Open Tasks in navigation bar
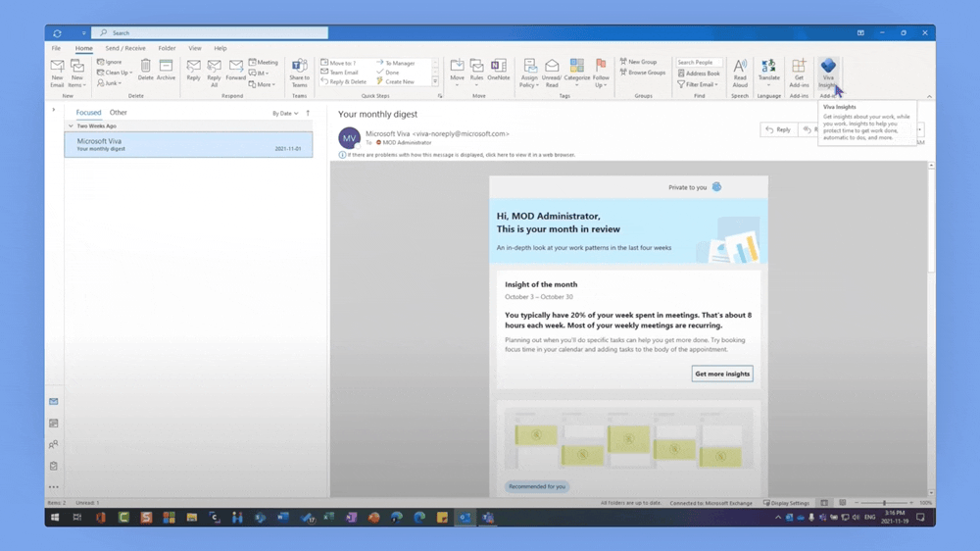This screenshot has height=551, width=980. click(x=54, y=466)
